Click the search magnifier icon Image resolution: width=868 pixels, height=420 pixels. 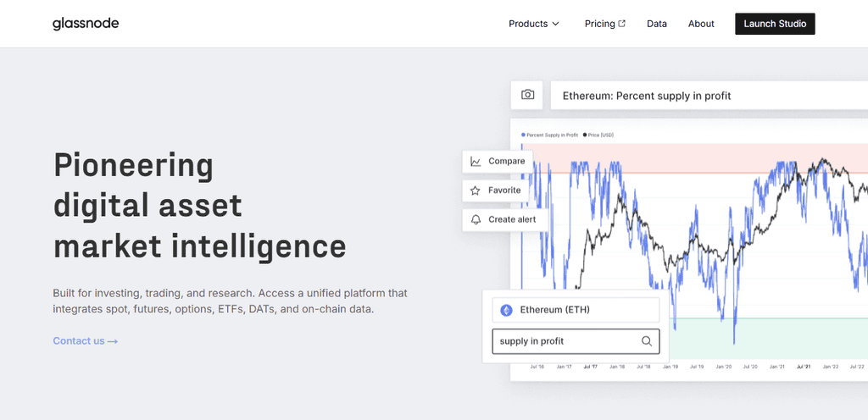coord(647,341)
